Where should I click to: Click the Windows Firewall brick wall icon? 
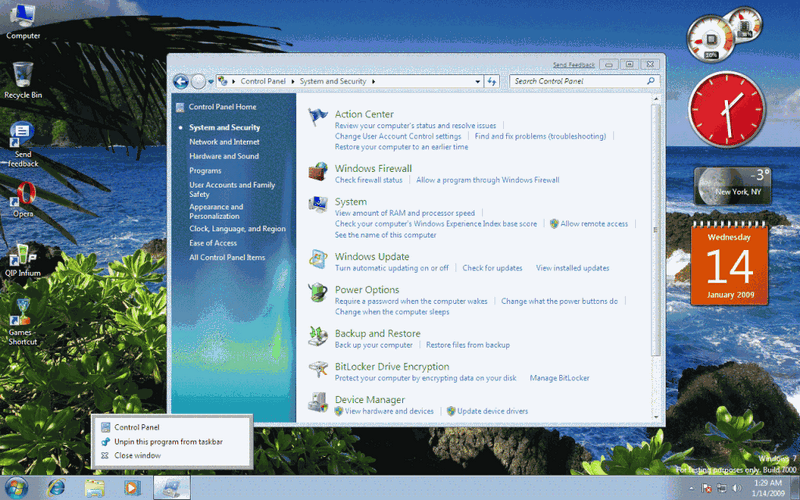(318, 171)
